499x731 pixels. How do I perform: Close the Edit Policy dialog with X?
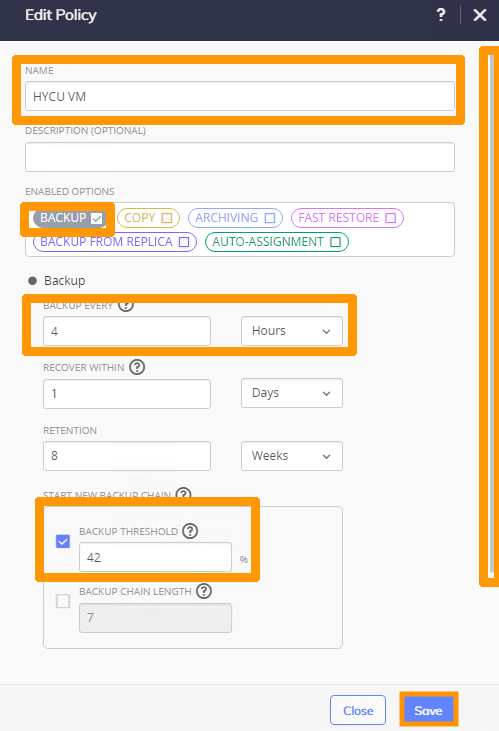click(x=480, y=15)
